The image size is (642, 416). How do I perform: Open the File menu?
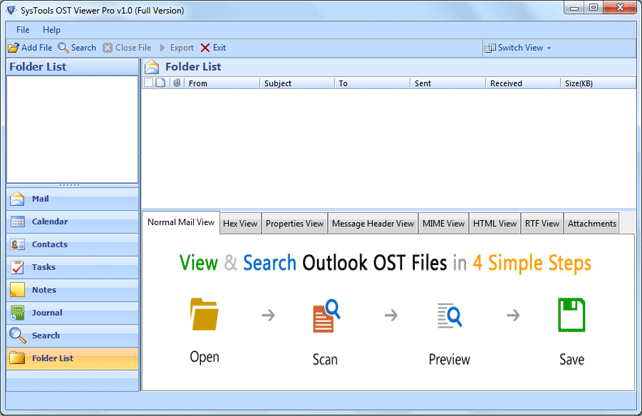[23, 30]
